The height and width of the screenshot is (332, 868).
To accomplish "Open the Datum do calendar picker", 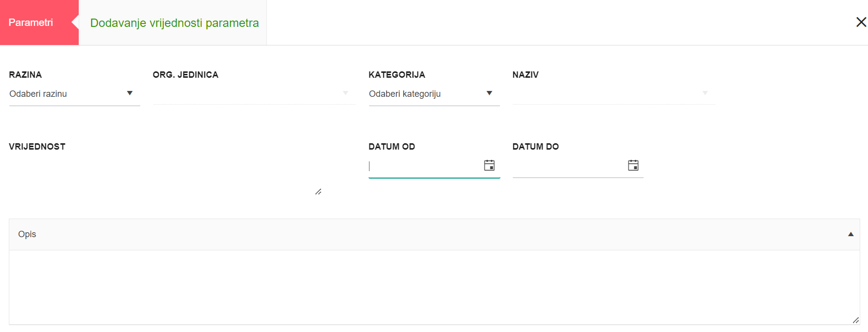I will [633, 165].
